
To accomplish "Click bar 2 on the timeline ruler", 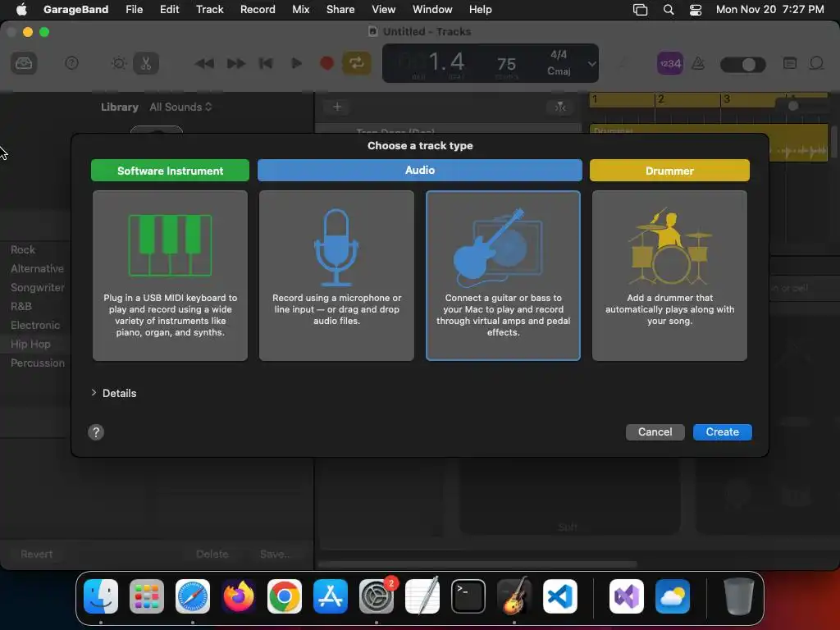I will pyautogui.click(x=661, y=99).
